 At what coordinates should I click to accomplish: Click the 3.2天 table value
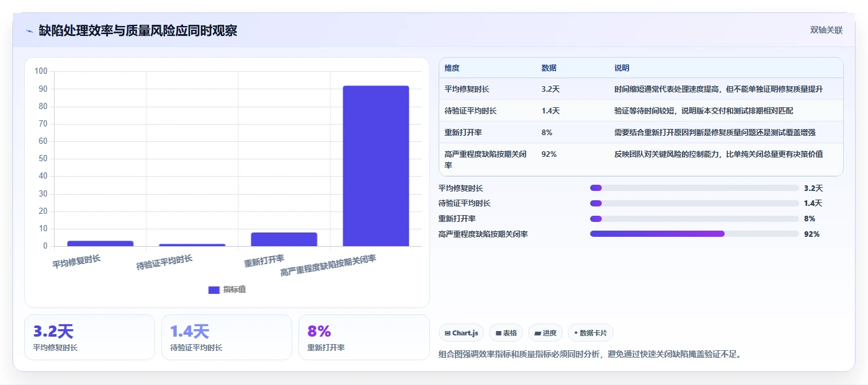[550, 89]
